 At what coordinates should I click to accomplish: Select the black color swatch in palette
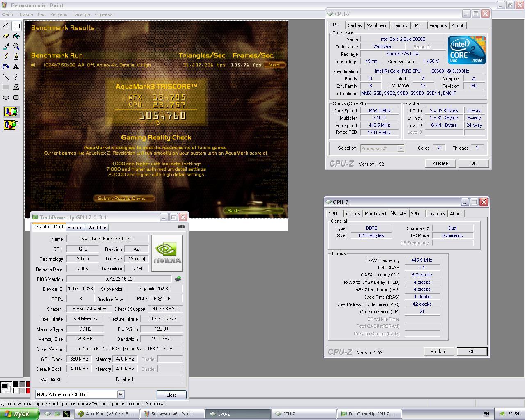[x=16, y=384]
